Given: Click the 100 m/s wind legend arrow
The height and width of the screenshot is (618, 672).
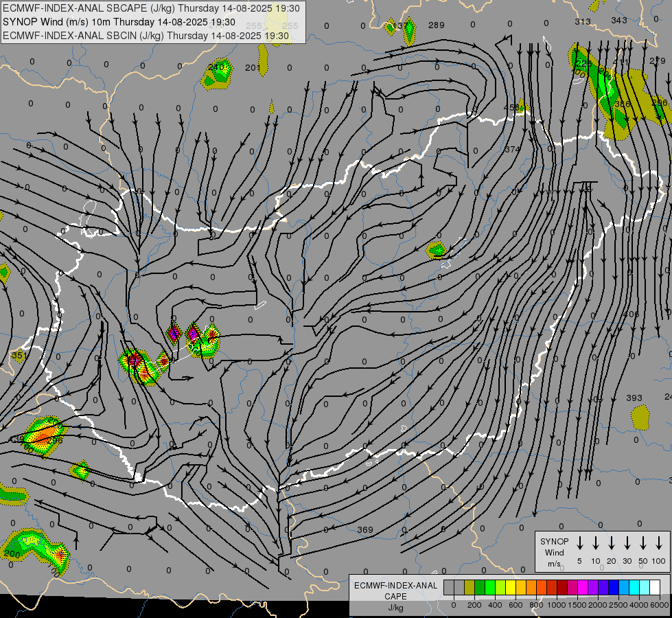Looking at the screenshot, I should 659,543.
